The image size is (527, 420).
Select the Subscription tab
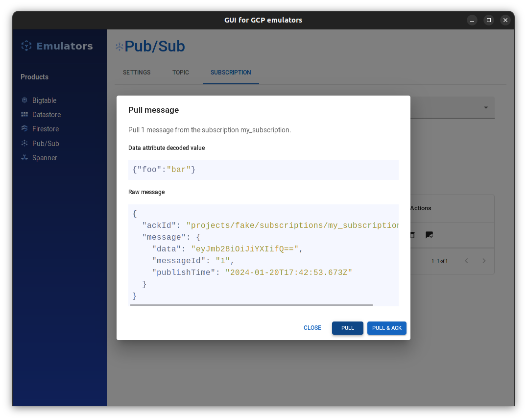[x=231, y=73]
